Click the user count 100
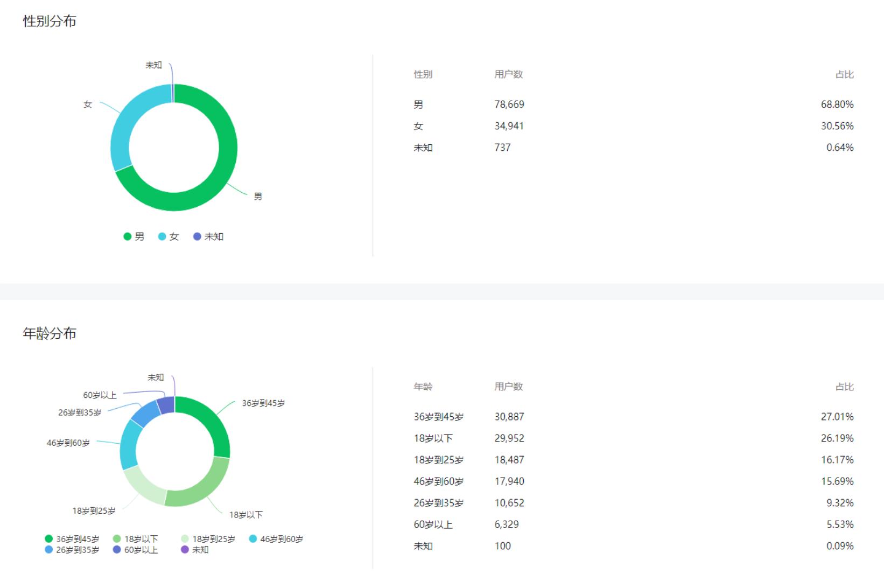The width and height of the screenshot is (884, 588). [502, 546]
